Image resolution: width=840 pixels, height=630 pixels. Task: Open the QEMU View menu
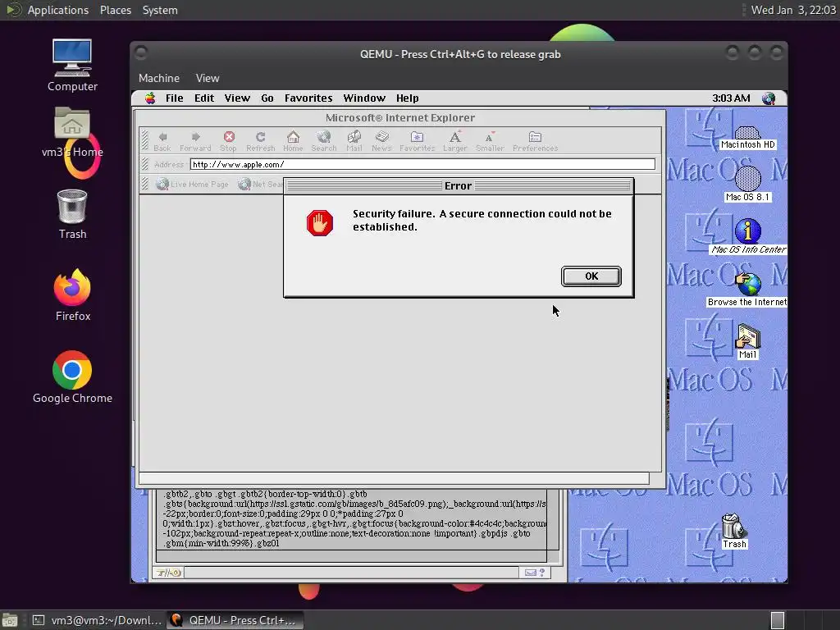pyautogui.click(x=208, y=78)
